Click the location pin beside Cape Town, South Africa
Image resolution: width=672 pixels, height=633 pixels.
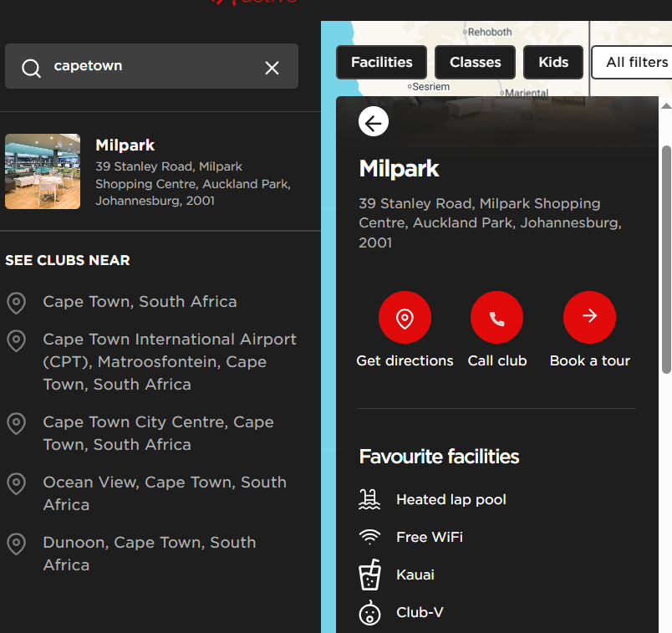(x=16, y=301)
